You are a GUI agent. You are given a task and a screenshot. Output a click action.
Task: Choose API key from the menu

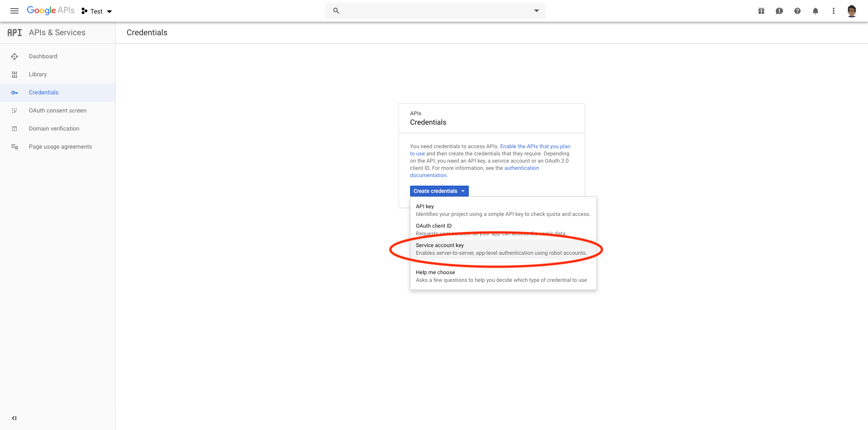[x=503, y=210]
